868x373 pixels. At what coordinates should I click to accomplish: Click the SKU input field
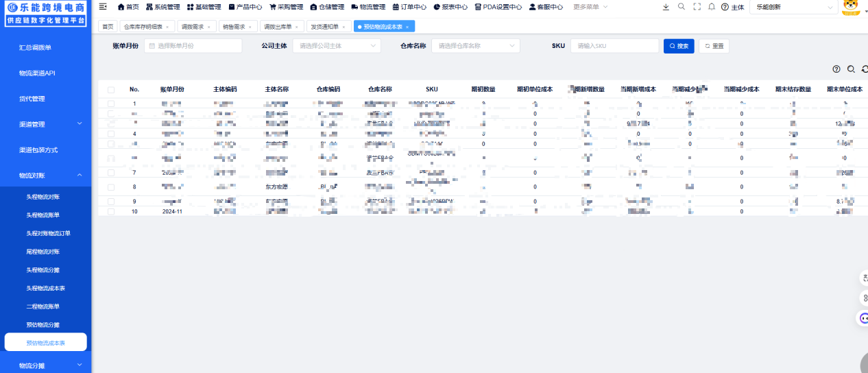click(615, 46)
